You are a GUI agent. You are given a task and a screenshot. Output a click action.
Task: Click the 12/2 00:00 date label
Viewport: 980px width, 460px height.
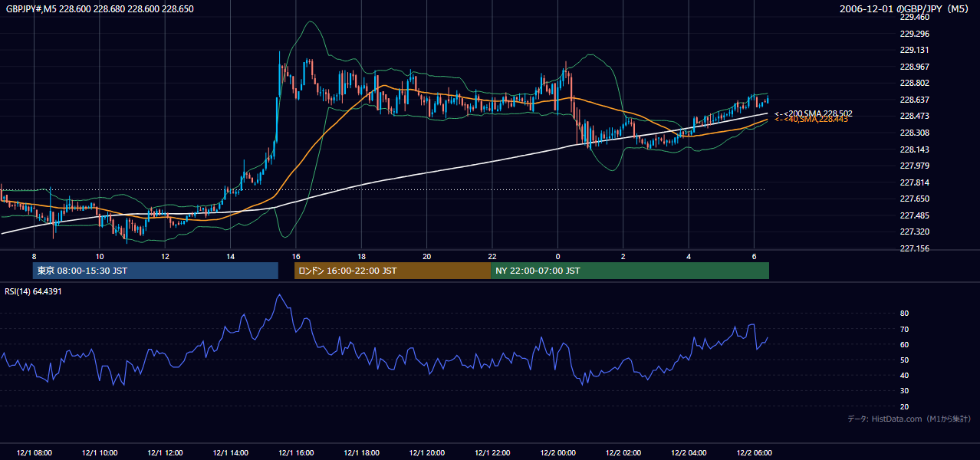tap(557, 453)
